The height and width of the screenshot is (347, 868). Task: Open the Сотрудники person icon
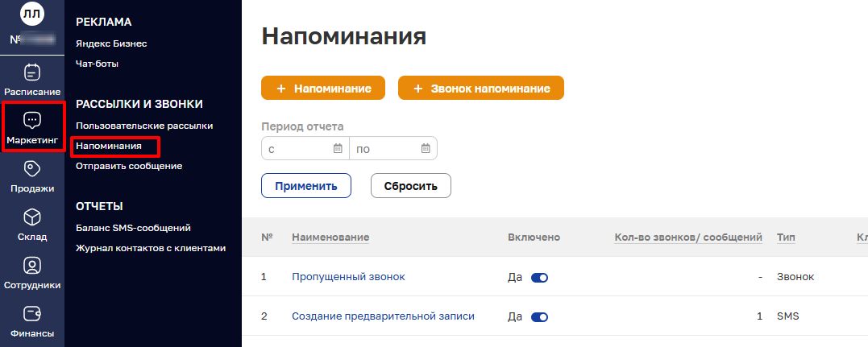32,265
